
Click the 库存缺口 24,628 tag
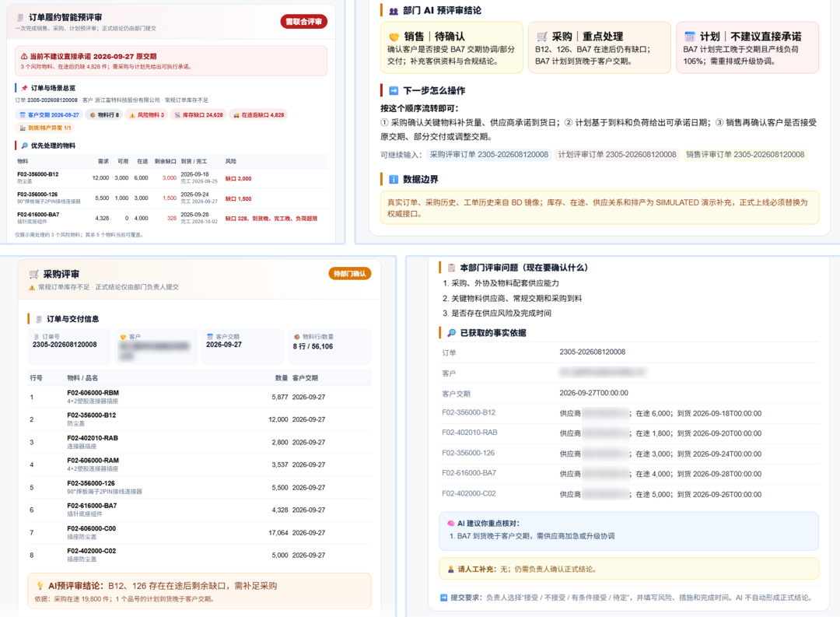tap(198, 114)
